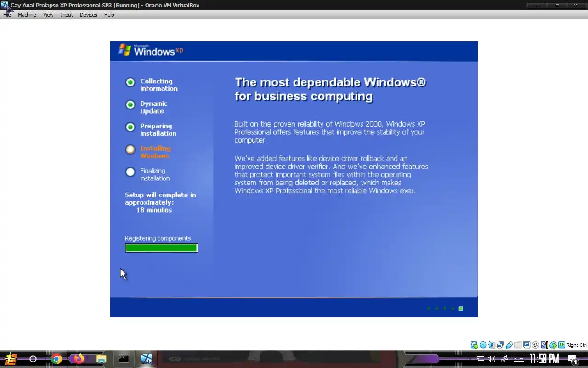Open the Devices menu
The width and height of the screenshot is (588, 368).
[88, 15]
